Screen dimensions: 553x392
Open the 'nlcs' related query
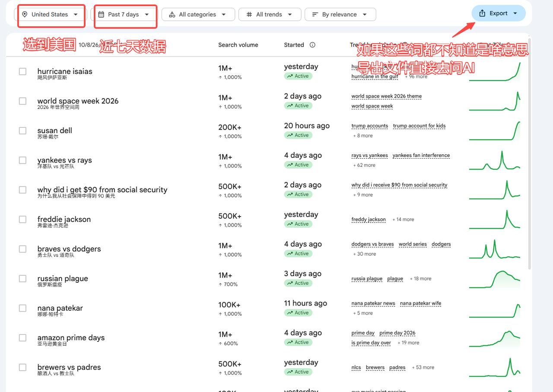[x=356, y=367]
